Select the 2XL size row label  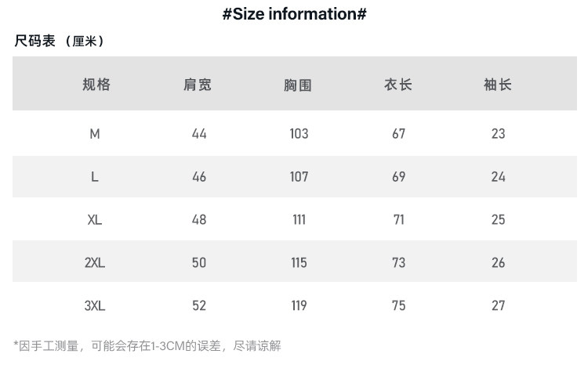point(95,263)
